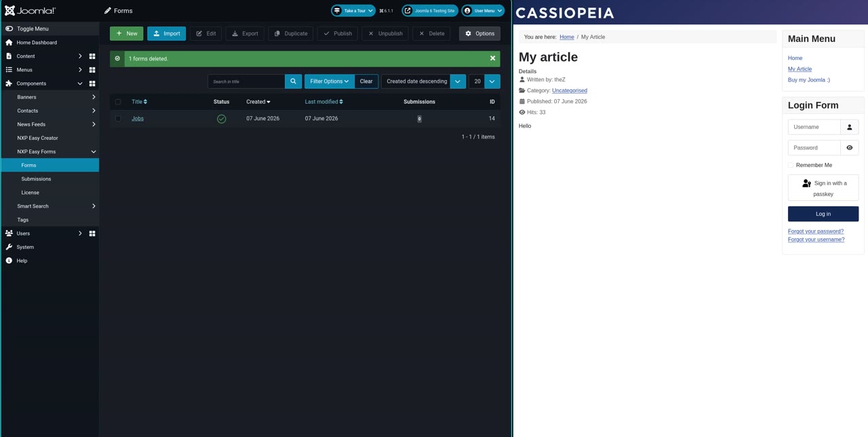
Task: Open the Jobs form link
Action: point(138,119)
